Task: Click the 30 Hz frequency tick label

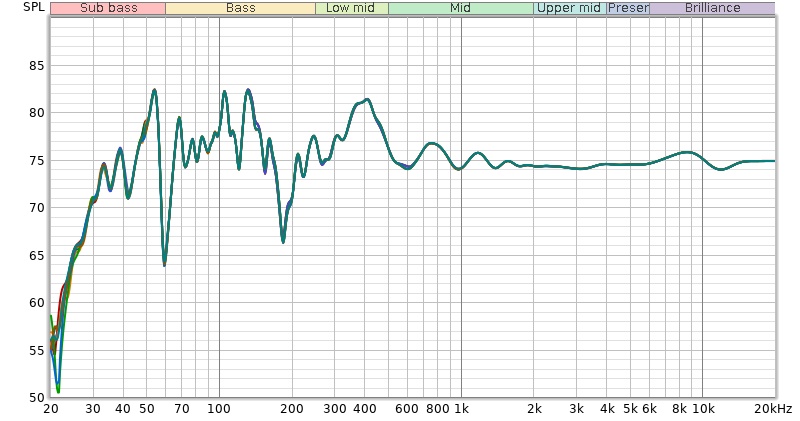Action: [93, 409]
